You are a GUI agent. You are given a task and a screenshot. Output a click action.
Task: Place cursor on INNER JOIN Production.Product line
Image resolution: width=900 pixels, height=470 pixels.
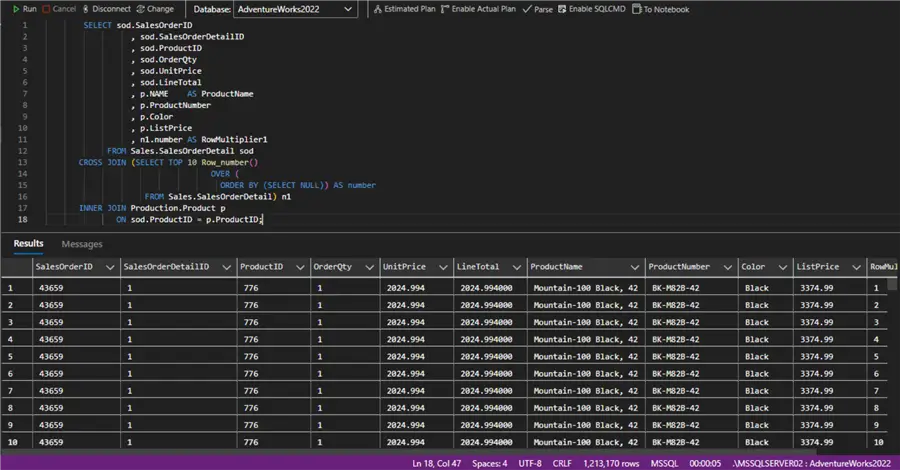(152, 208)
